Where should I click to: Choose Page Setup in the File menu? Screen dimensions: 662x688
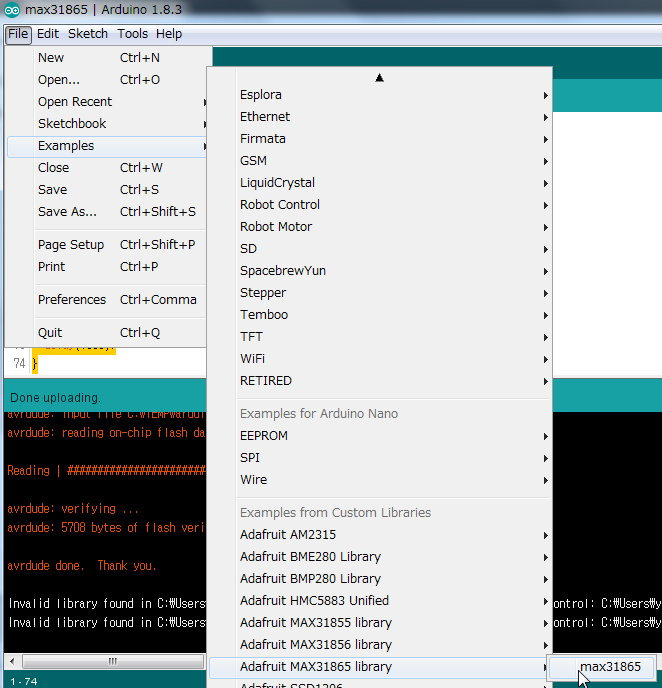coord(107,244)
